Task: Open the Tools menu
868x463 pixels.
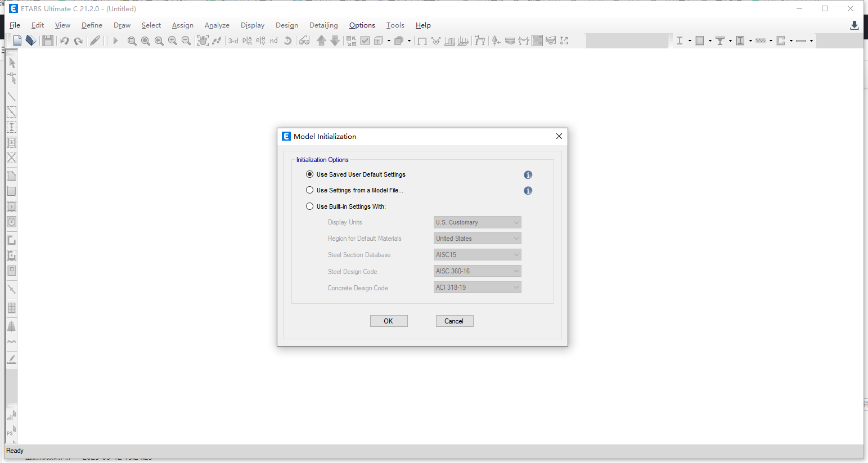Action: [395, 25]
